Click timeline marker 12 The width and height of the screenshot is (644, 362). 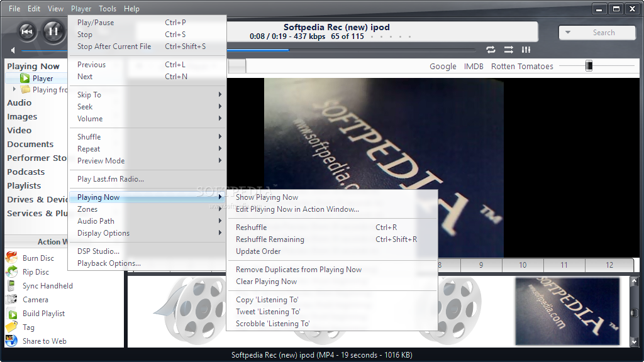pyautogui.click(x=609, y=265)
